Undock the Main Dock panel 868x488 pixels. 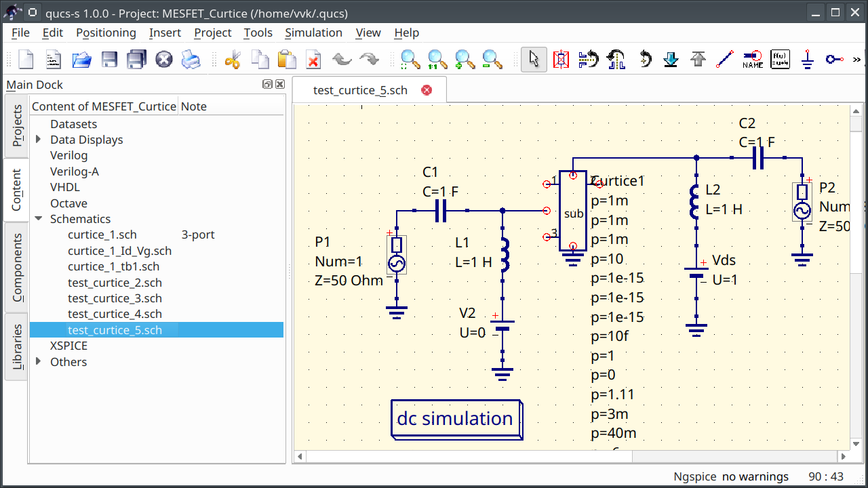[269, 83]
